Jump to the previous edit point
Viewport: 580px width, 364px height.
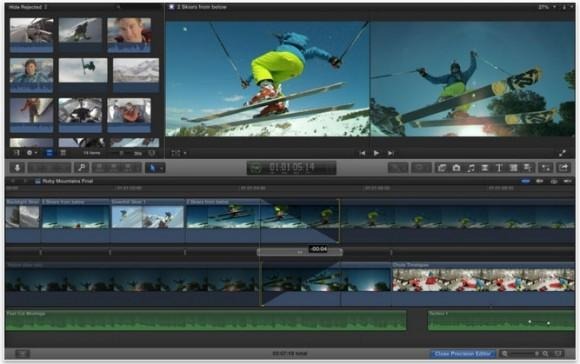click(x=362, y=153)
